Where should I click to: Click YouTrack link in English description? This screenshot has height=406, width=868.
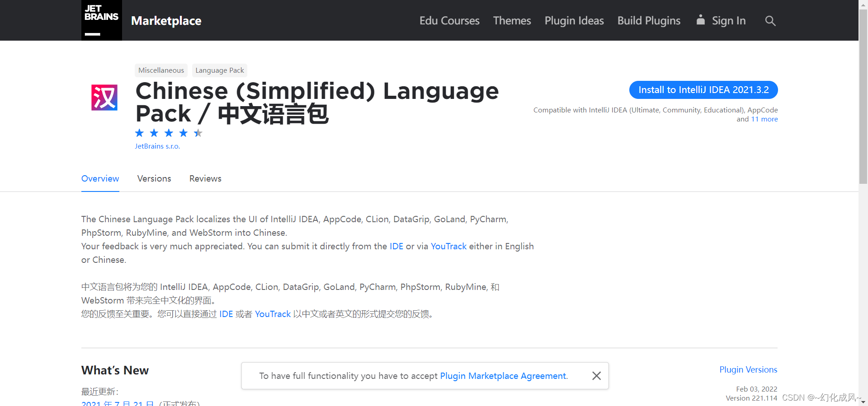pos(448,246)
